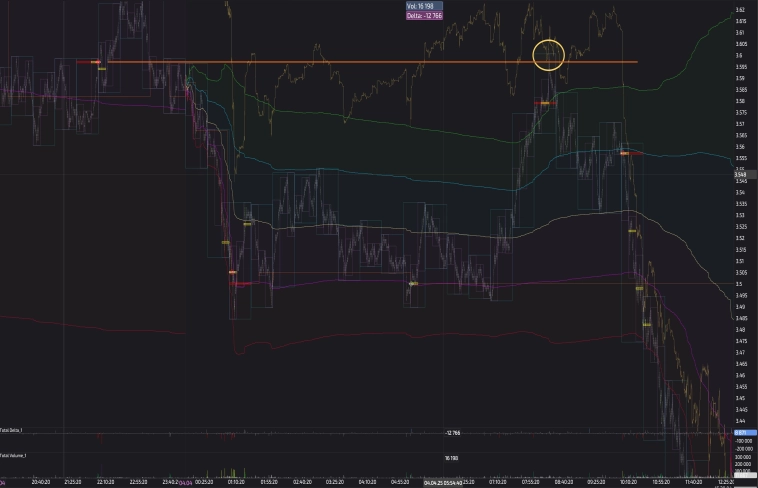Click the highlighted crosshair timestamp 04.04.23 on time axis

point(441,482)
